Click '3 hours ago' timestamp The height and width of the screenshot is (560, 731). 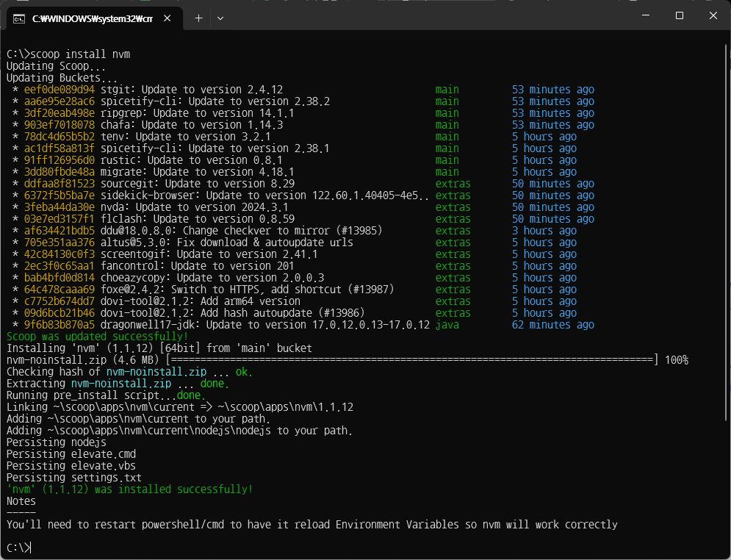[x=544, y=231]
